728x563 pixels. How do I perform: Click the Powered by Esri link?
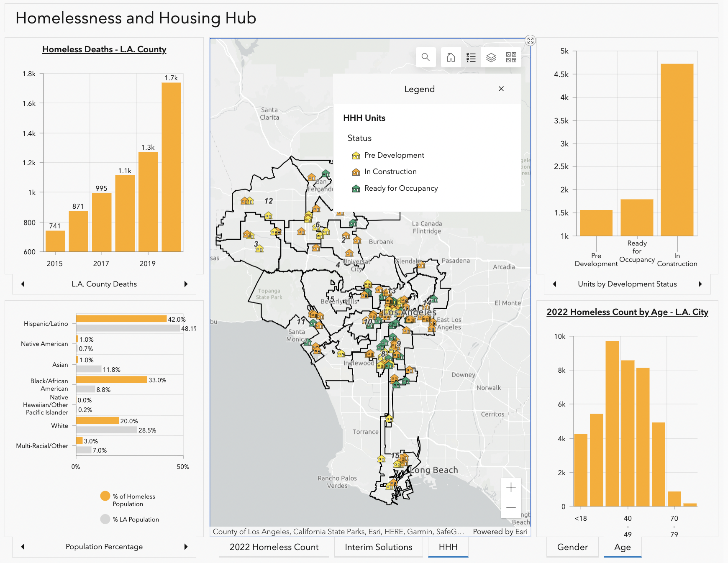[x=500, y=532]
